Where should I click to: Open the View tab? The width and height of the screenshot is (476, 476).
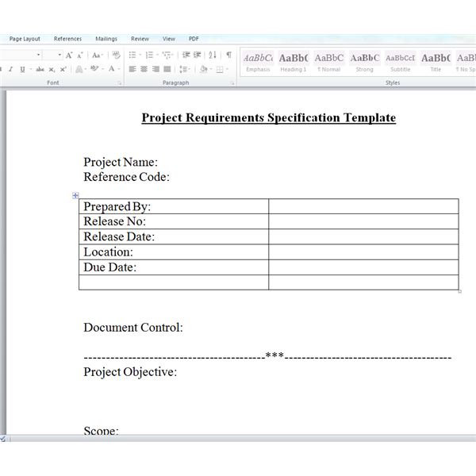(x=169, y=39)
